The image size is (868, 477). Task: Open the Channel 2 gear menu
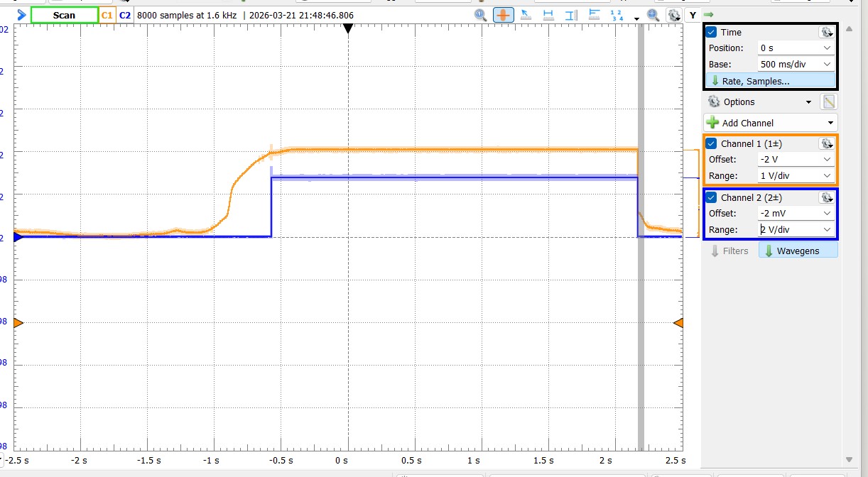click(826, 197)
